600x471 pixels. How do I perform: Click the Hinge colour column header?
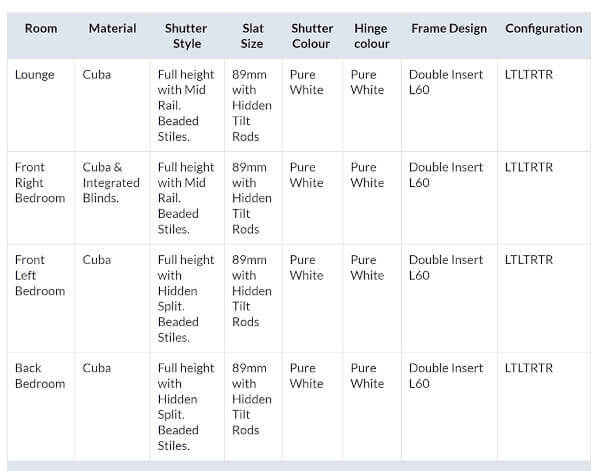371,36
